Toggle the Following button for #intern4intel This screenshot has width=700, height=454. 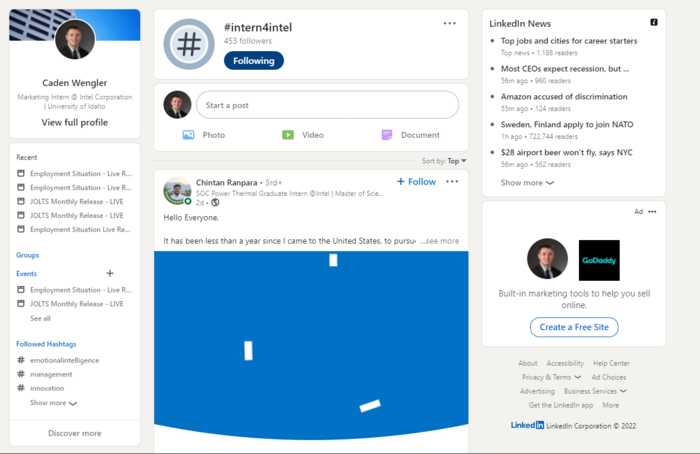tap(253, 61)
